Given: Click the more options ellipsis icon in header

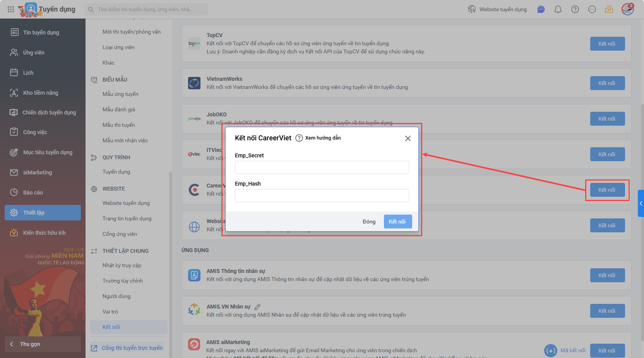Looking at the screenshot, I should tap(592, 9).
